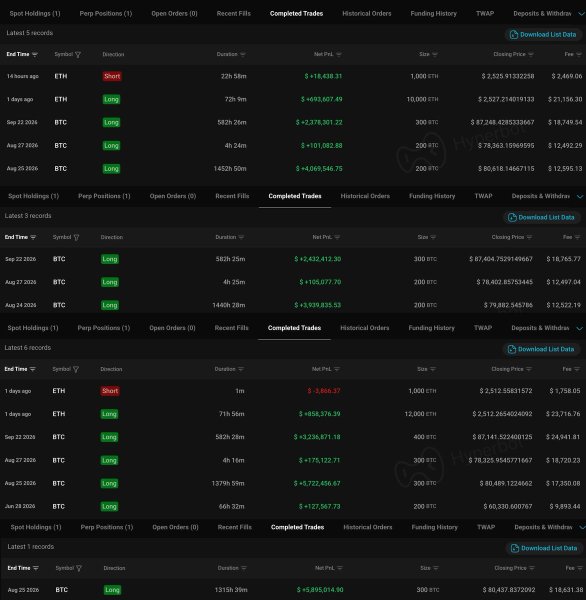This screenshot has width=586, height=600.
Task: Open Open Orders (0) tab above Latest 1 records
Action: (x=175, y=527)
